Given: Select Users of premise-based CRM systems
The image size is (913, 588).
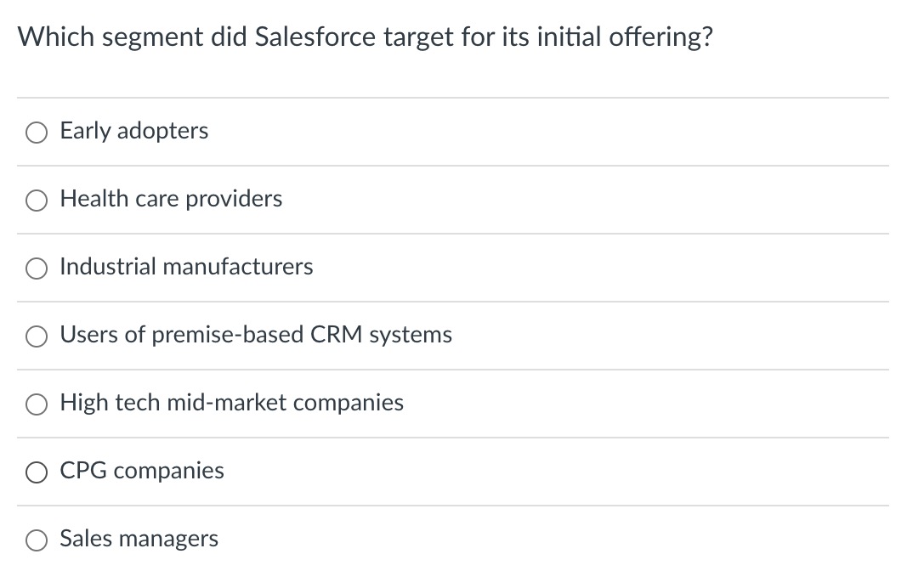Looking at the screenshot, I should pyautogui.click(x=36, y=336).
